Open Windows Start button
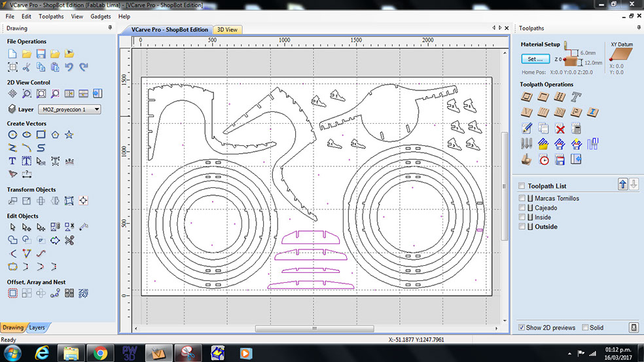644x362 pixels. [x=12, y=353]
